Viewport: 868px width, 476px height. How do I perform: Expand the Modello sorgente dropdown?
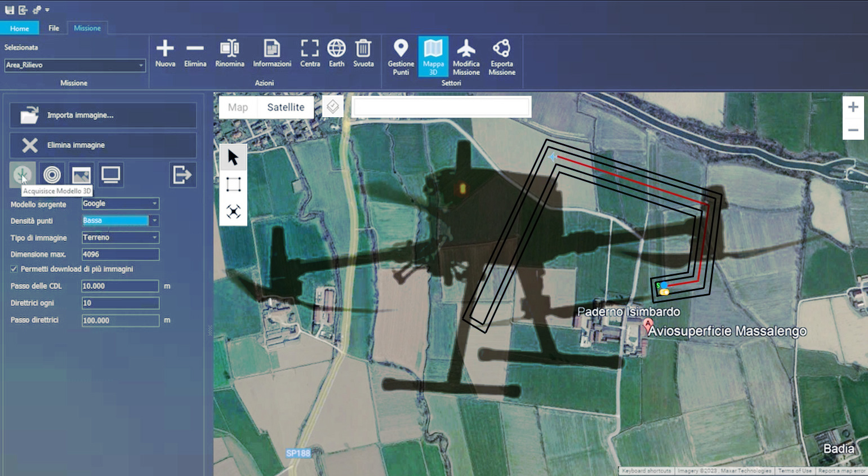tap(154, 204)
